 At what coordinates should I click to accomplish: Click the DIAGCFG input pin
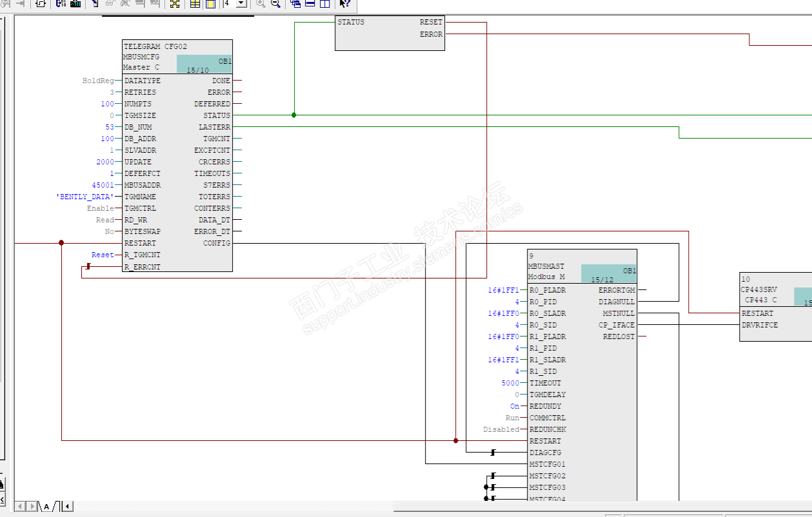(x=545, y=453)
